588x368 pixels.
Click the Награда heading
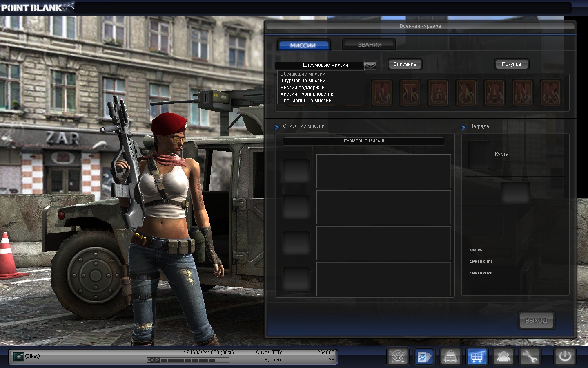pos(479,126)
